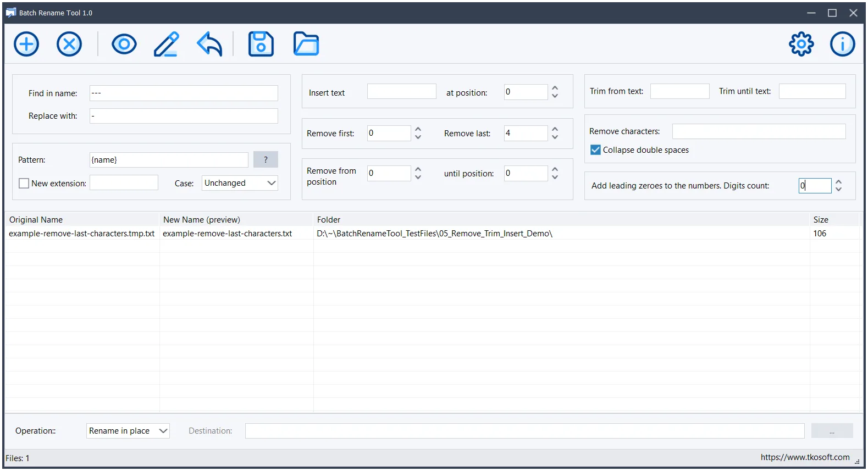Click the New Name (preview) column header
This screenshot has height=471, width=868.
(x=236, y=220)
